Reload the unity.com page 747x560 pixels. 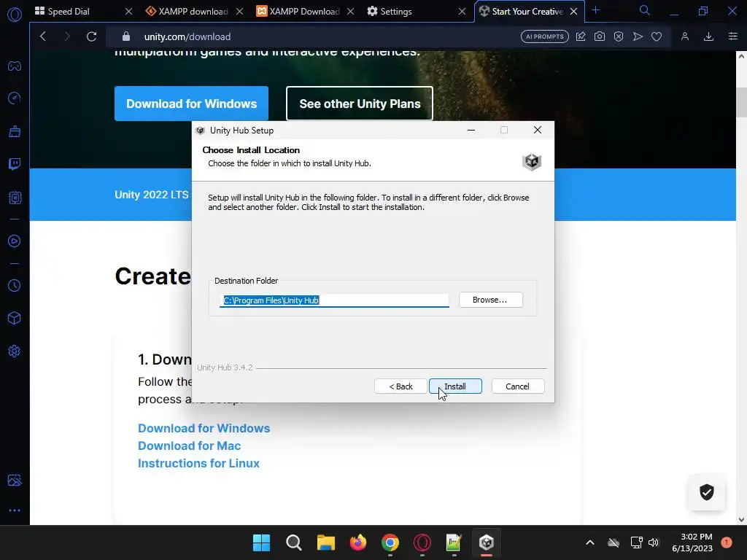(x=91, y=36)
